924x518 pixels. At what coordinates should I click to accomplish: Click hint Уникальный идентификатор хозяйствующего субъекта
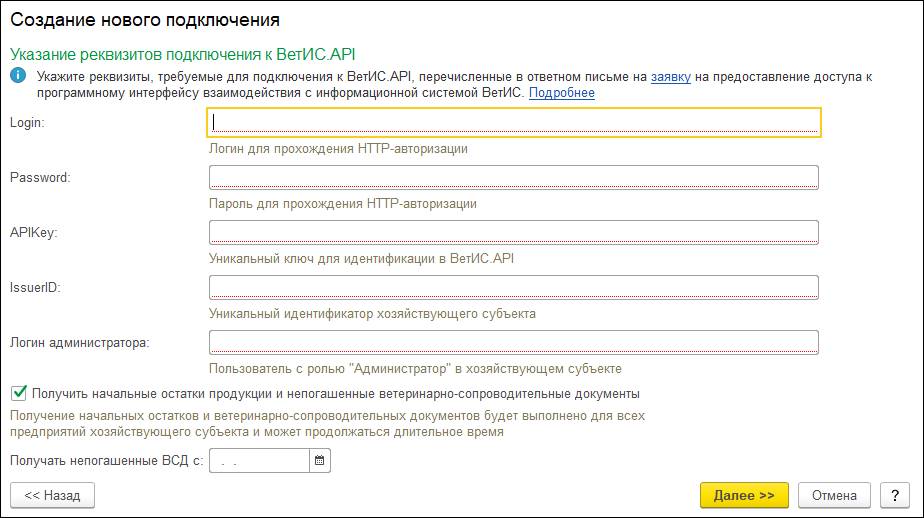tap(372, 314)
